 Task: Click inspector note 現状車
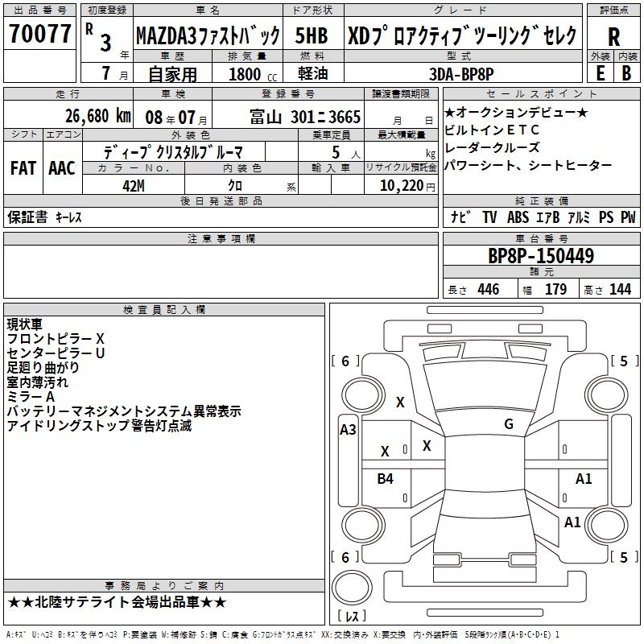25,324
